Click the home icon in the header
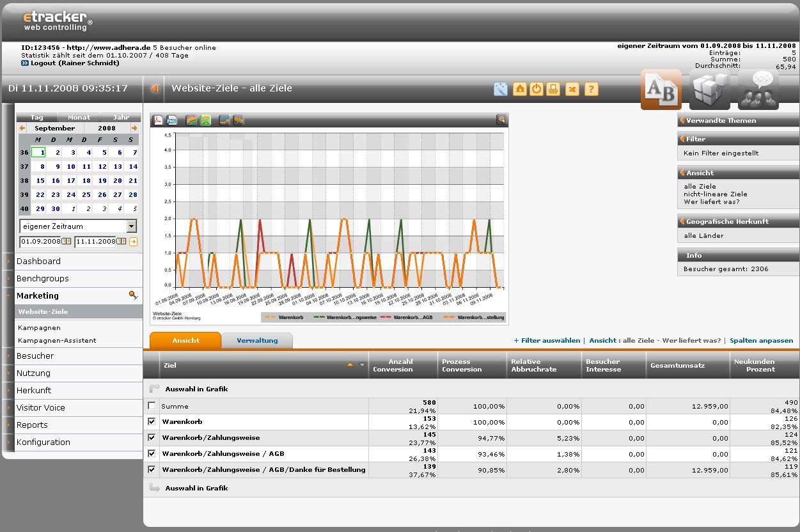Viewport: 800px width, 532px height. [x=519, y=89]
